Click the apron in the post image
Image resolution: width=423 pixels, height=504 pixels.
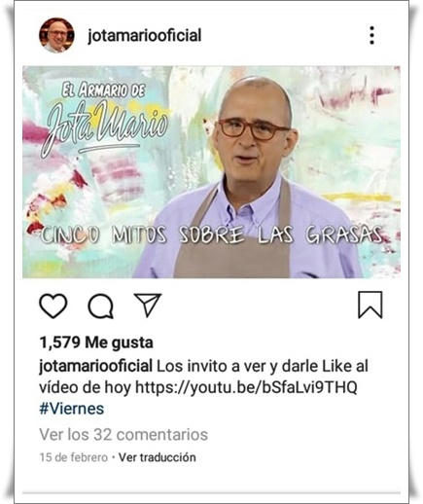pyautogui.click(x=231, y=246)
